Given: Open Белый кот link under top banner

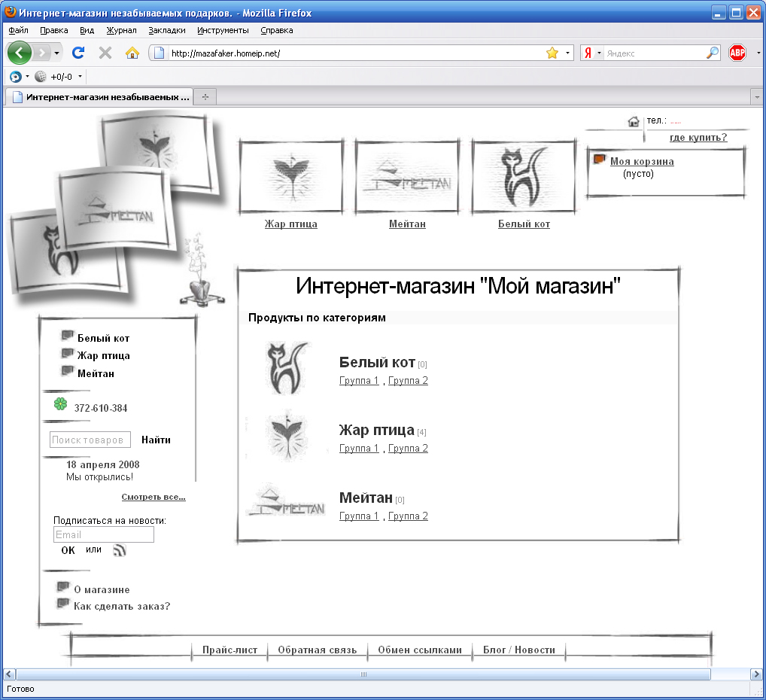Looking at the screenshot, I should click(x=524, y=224).
